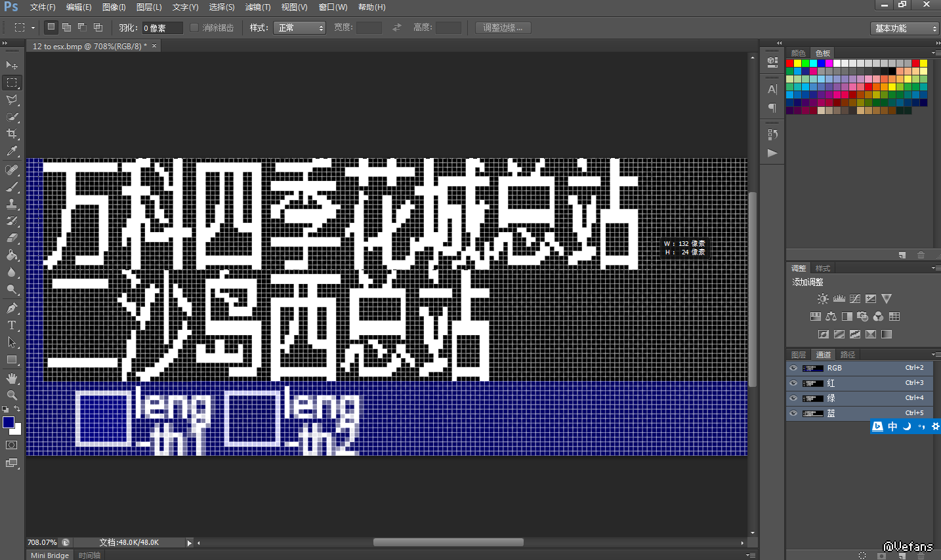This screenshot has width=941, height=560.
Task: Open the Swatches panel flyout menu
Action: [936, 53]
